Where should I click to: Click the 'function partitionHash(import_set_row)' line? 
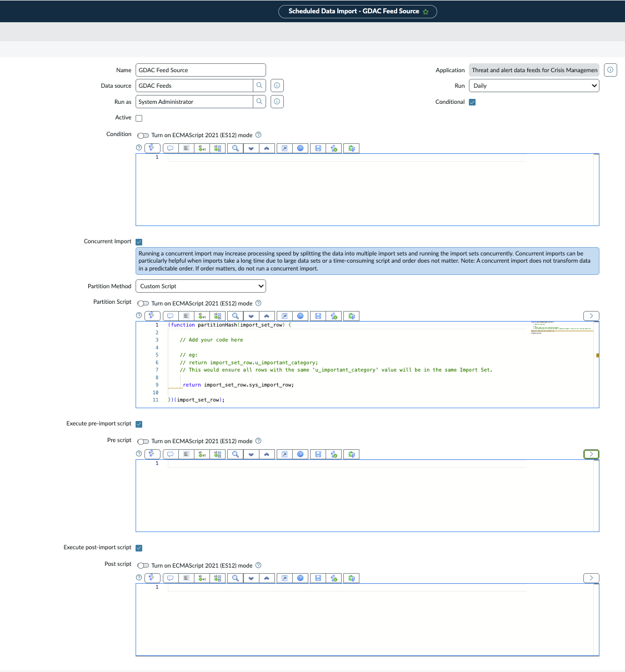coord(229,325)
